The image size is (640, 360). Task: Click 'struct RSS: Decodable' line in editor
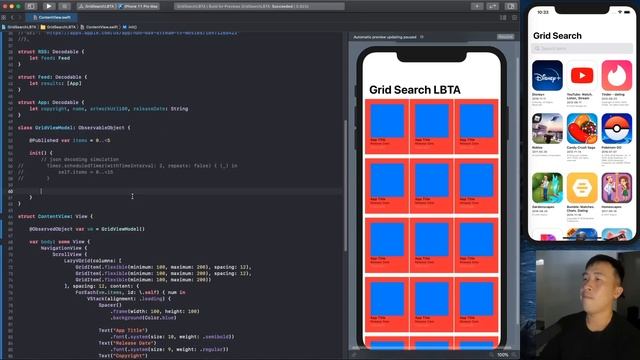coord(51,52)
